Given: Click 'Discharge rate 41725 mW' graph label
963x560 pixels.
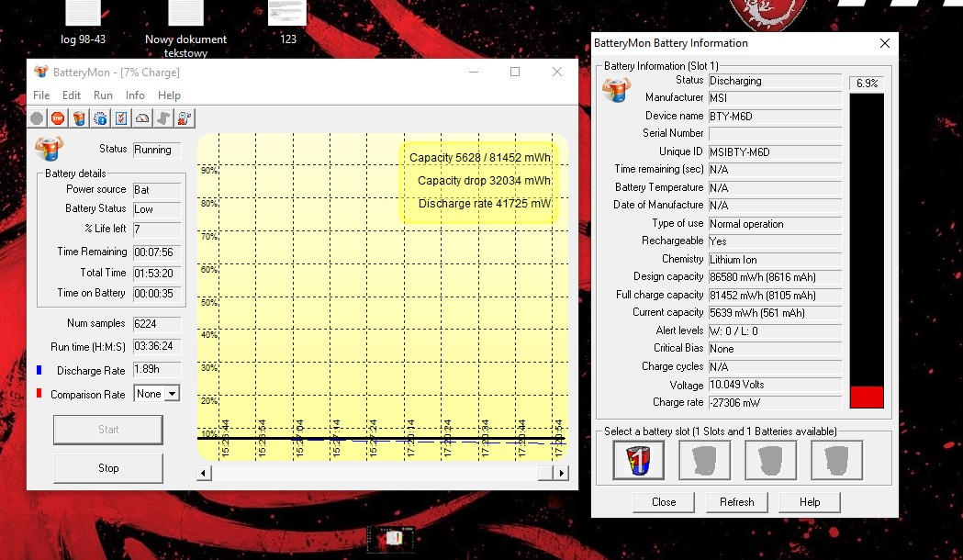Looking at the screenshot, I should [485, 203].
